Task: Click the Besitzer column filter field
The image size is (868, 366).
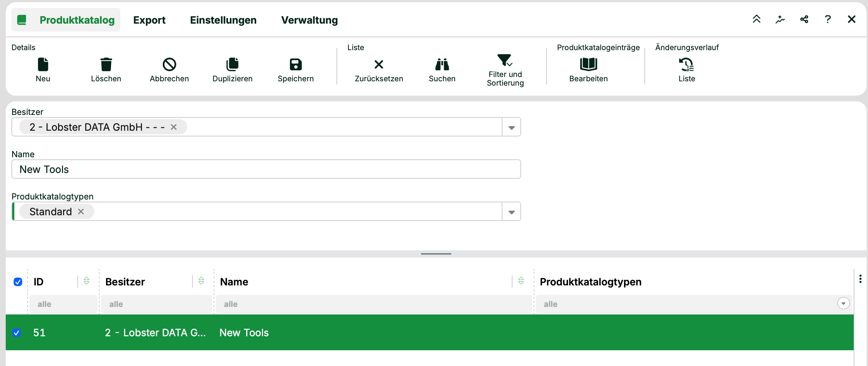Action: [156, 304]
